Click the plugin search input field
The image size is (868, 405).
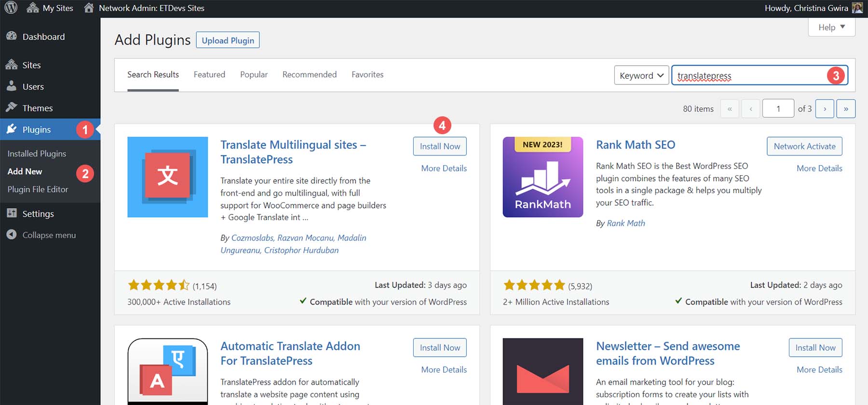(750, 75)
